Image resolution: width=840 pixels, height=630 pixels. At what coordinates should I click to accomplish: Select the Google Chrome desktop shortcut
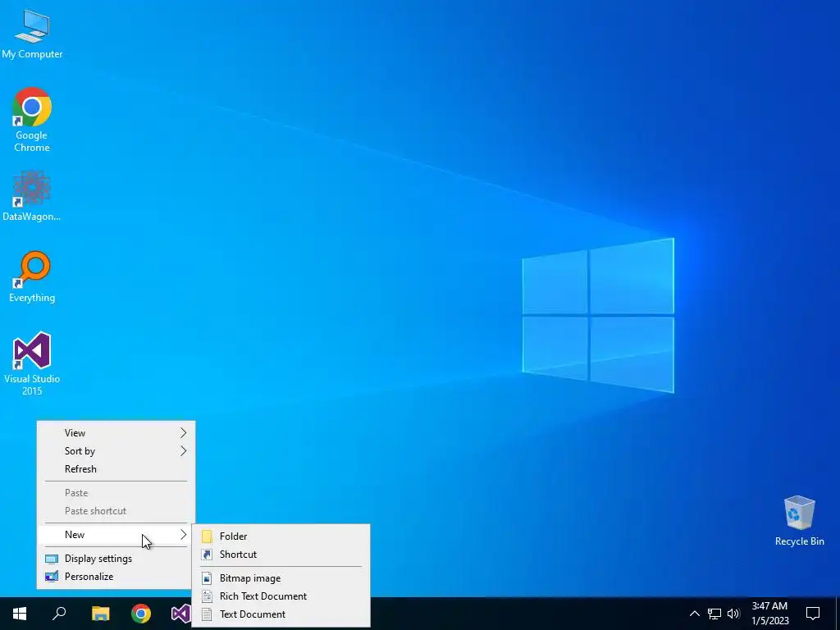[x=32, y=120]
